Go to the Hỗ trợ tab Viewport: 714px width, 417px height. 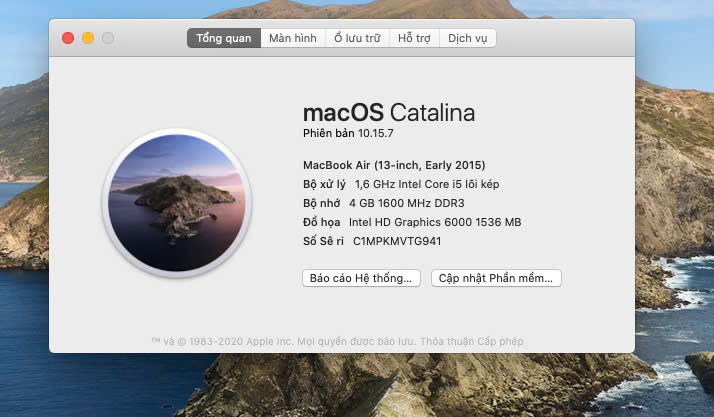[x=414, y=38]
